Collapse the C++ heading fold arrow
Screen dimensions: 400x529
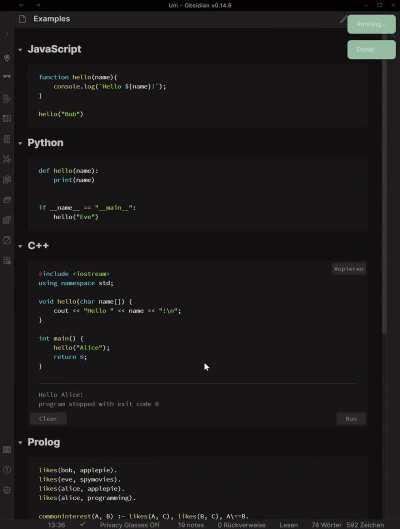tap(20, 246)
